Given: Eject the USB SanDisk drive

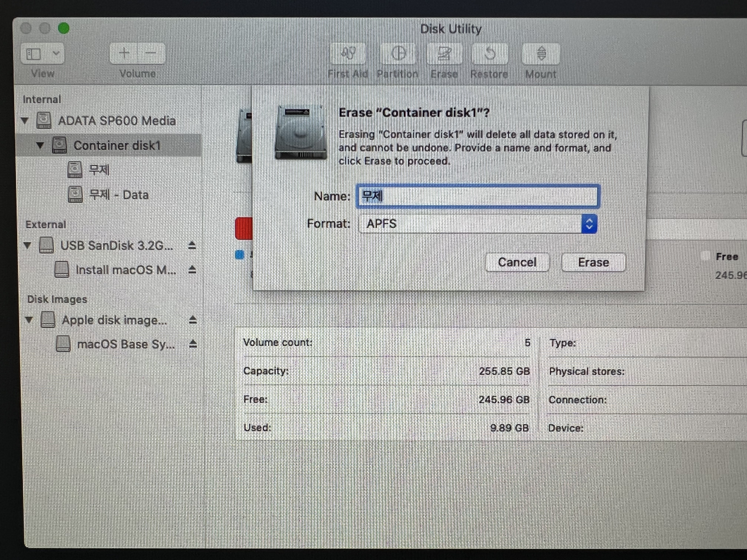Looking at the screenshot, I should pyautogui.click(x=192, y=245).
